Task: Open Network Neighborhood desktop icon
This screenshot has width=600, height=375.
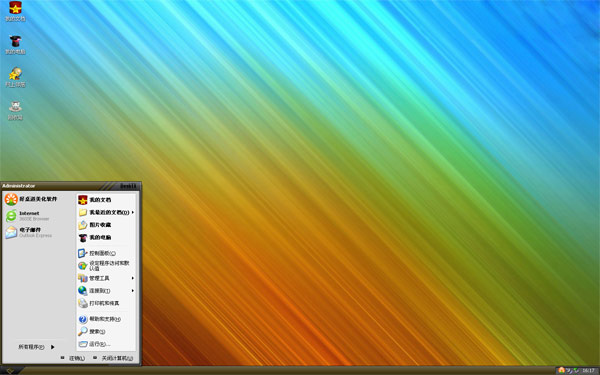Action: point(15,77)
